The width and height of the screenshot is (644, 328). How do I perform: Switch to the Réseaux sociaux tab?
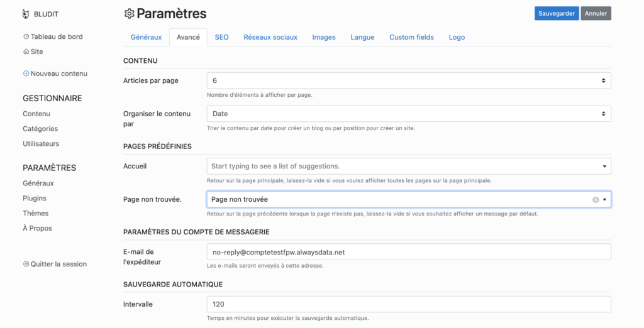click(270, 37)
